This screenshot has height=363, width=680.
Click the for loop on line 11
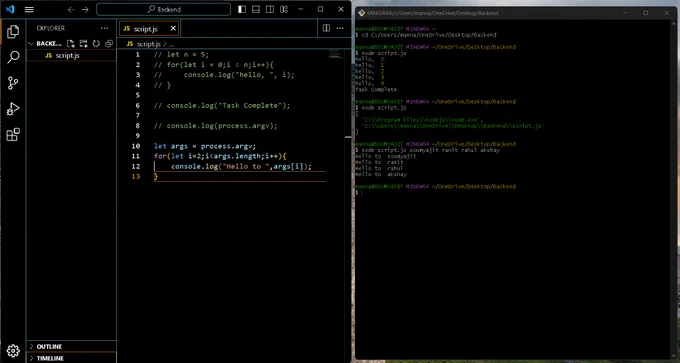pyautogui.click(x=220, y=156)
